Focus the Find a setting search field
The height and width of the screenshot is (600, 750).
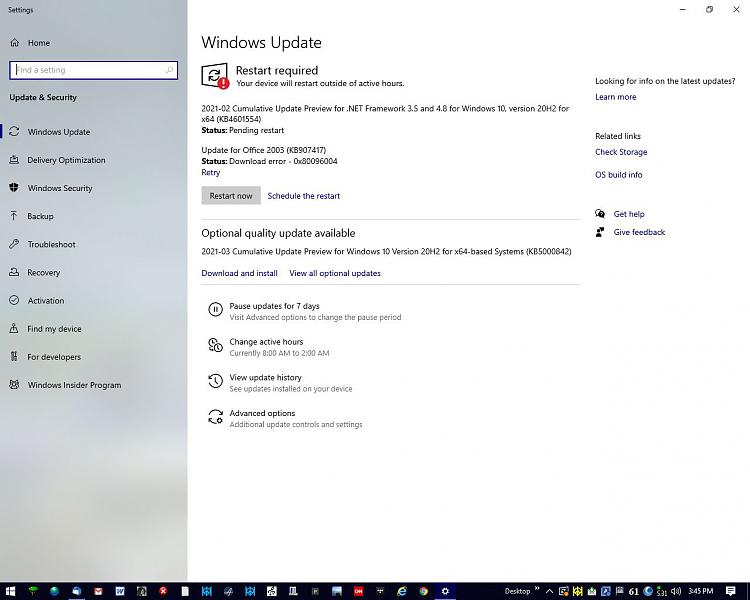pyautogui.click(x=93, y=70)
